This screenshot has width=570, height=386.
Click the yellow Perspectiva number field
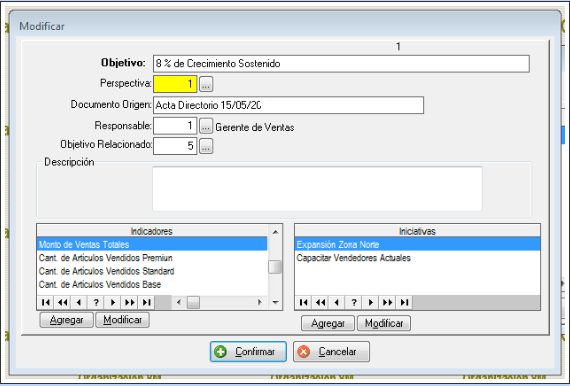click(x=175, y=84)
